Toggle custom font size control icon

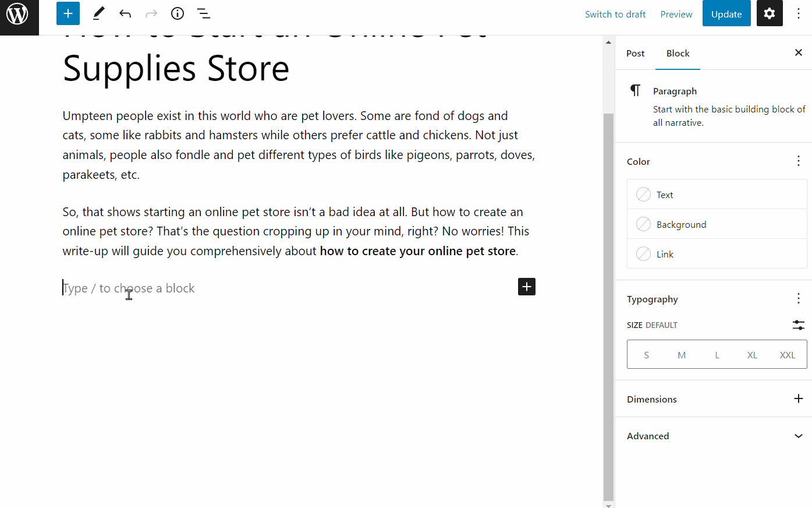tap(799, 325)
